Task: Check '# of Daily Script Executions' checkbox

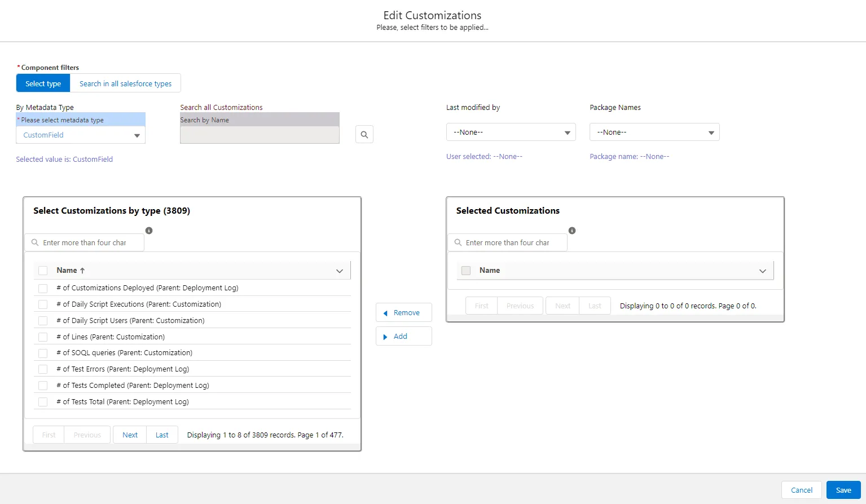Action: (x=43, y=304)
